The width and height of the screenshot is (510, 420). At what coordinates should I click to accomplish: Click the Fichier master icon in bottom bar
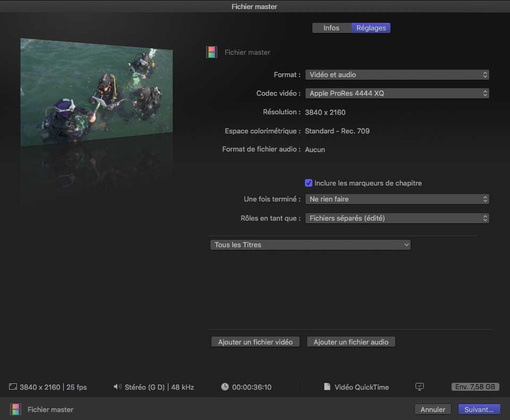click(15, 409)
